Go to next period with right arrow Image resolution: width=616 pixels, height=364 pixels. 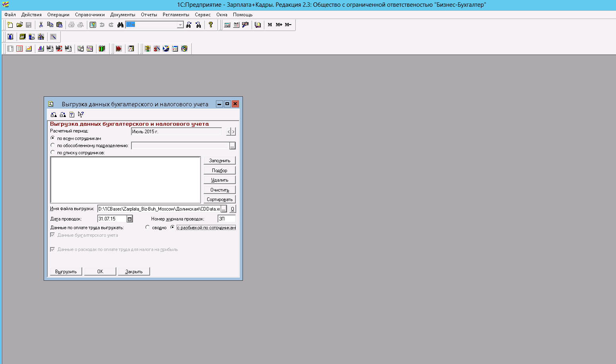(233, 132)
